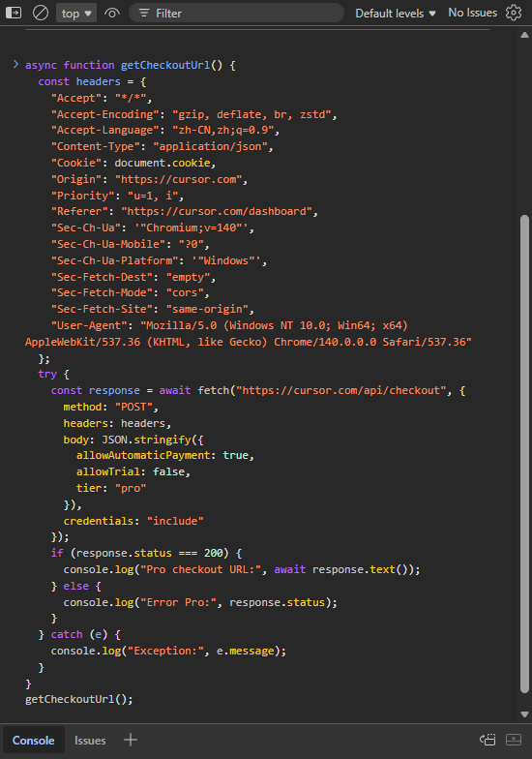Add a new tool with the plus icon
Screen dimensions: 532x759
130,740
